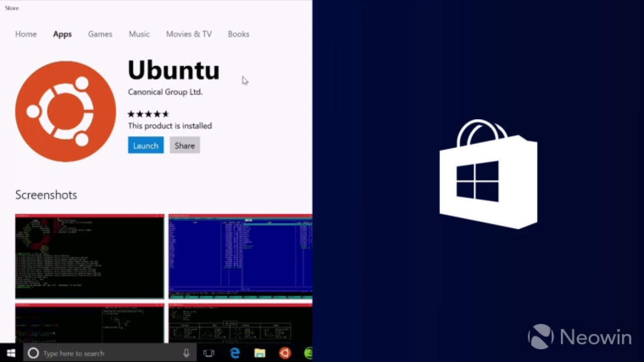
Task: Click the 'This product is installed' text
Action: (170, 126)
